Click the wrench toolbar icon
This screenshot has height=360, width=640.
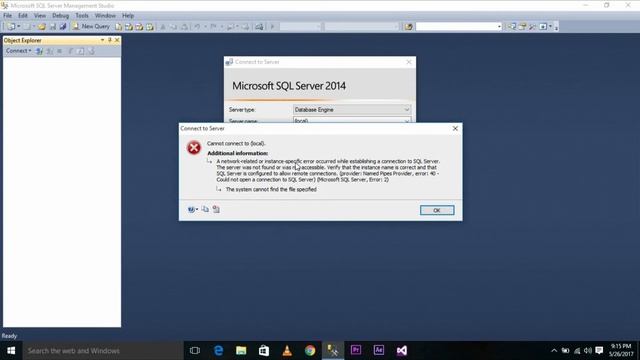tap(532, 27)
